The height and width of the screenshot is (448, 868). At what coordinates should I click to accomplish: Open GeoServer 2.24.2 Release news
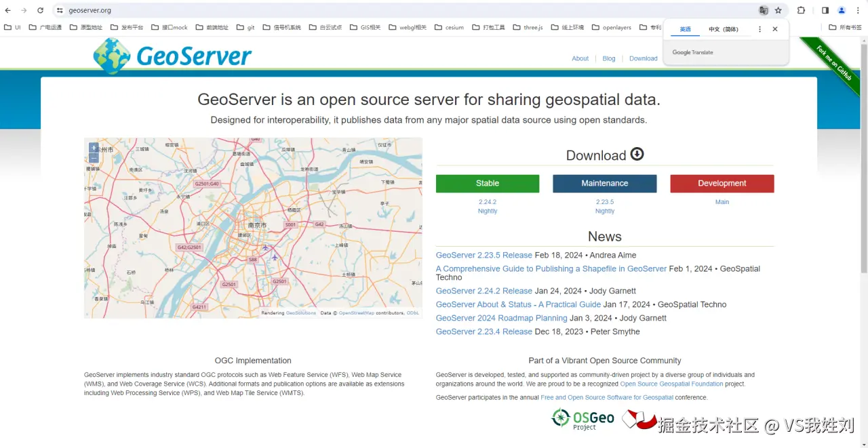pyautogui.click(x=484, y=291)
